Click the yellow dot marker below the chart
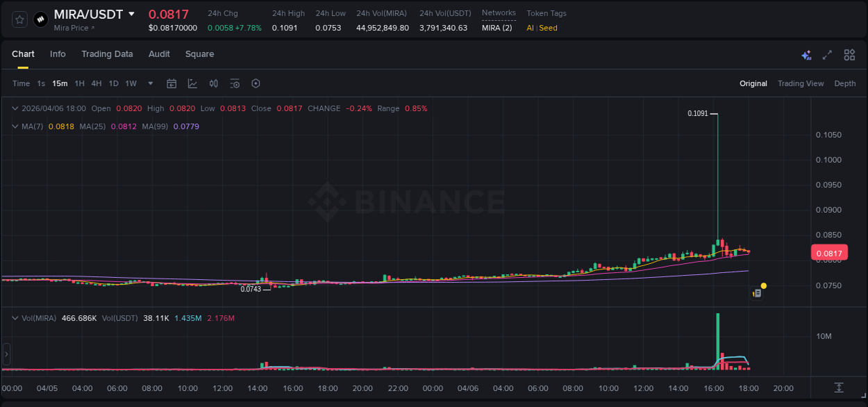The width and height of the screenshot is (868, 407). [x=763, y=285]
